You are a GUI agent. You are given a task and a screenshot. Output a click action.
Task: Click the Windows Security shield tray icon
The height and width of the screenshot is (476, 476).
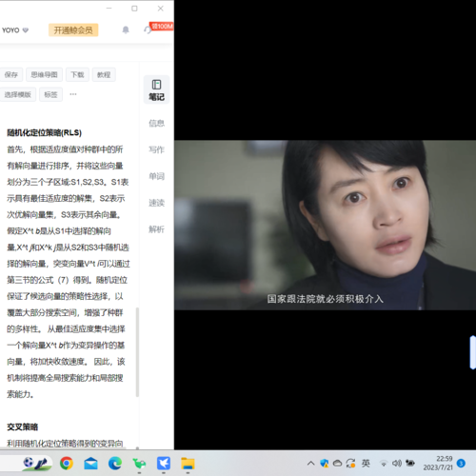pos(324,464)
